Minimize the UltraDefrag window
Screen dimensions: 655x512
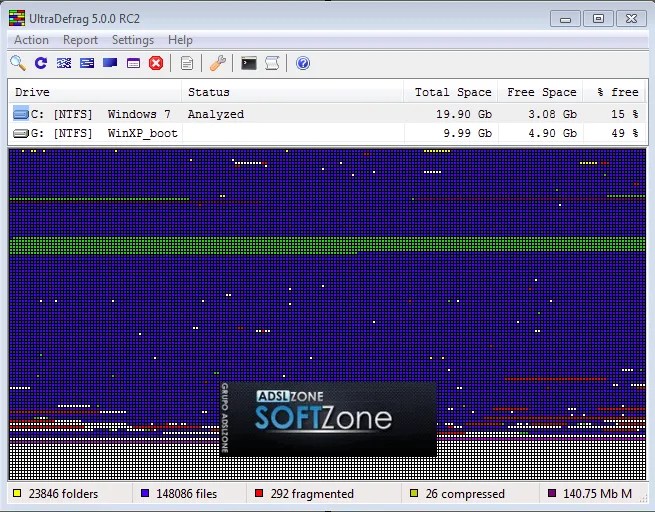(x=565, y=19)
